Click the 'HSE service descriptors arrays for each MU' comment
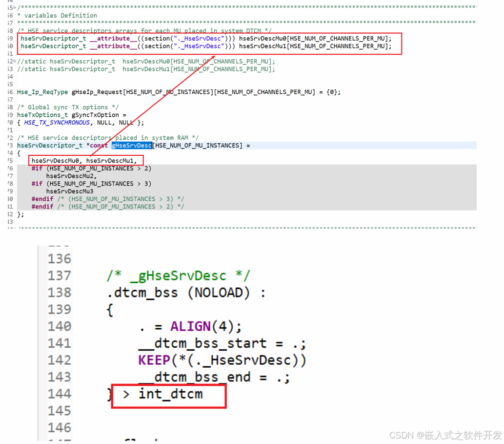The image size is (504, 444). coord(144,31)
